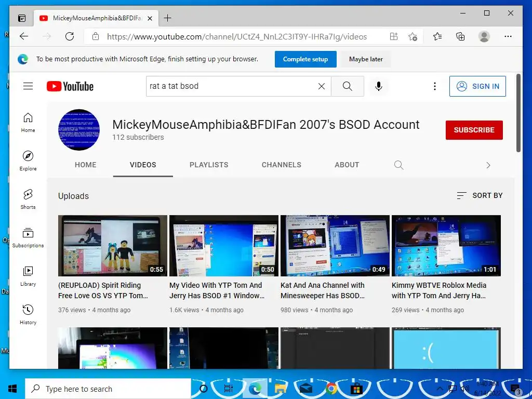The height and width of the screenshot is (399, 532).
Task: Open the SORT BY dropdown
Action: [480, 195]
